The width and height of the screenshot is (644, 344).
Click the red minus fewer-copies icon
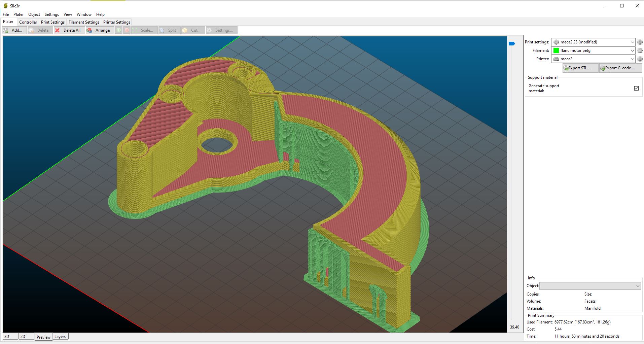127,30
